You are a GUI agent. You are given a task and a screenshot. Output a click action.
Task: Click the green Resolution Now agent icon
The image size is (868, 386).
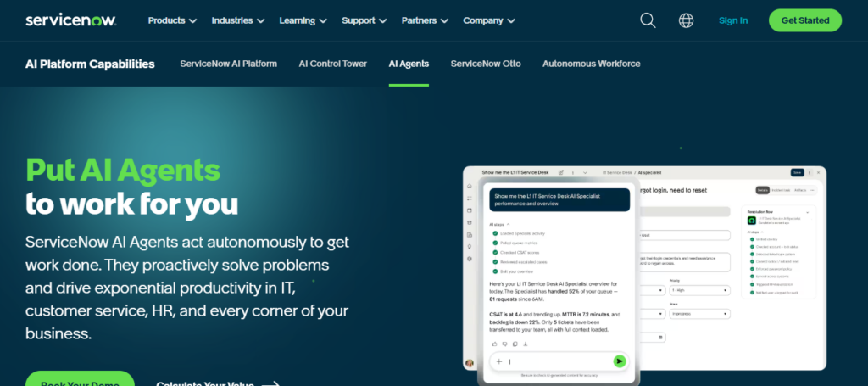point(752,220)
